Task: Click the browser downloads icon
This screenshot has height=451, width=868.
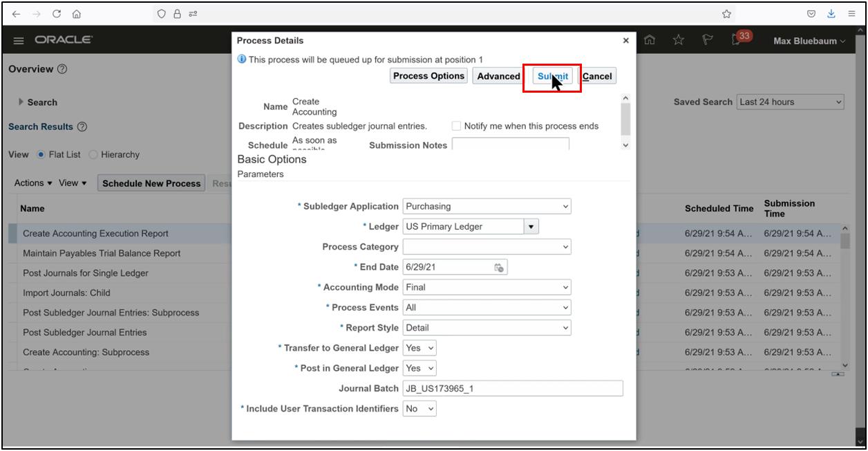Action: tap(831, 13)
